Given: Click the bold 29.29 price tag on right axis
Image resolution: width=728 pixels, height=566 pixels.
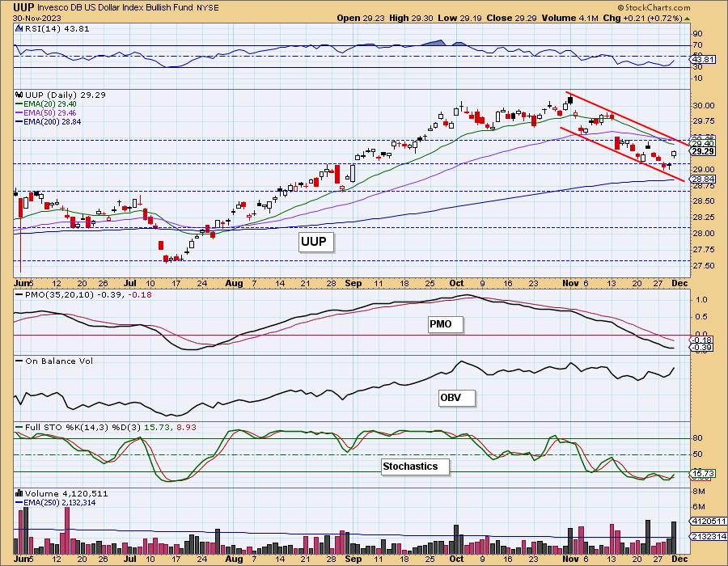Looking at the screenshot, I should (703, 152).
